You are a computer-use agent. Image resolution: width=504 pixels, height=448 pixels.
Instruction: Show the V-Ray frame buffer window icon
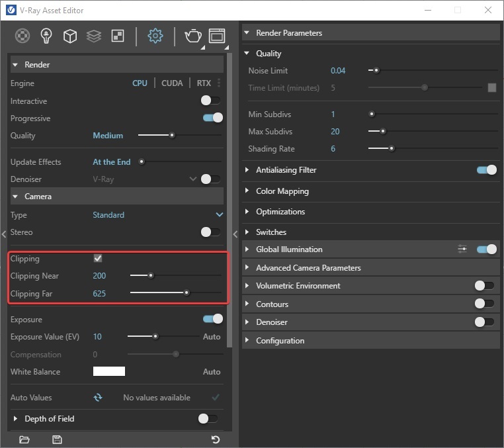tap(217, 36)
